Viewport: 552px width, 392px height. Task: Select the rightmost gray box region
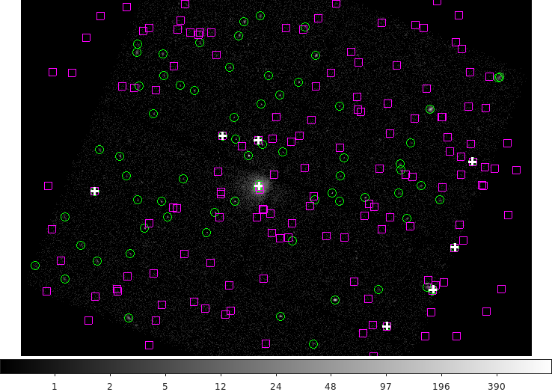(x=501, y=289)
